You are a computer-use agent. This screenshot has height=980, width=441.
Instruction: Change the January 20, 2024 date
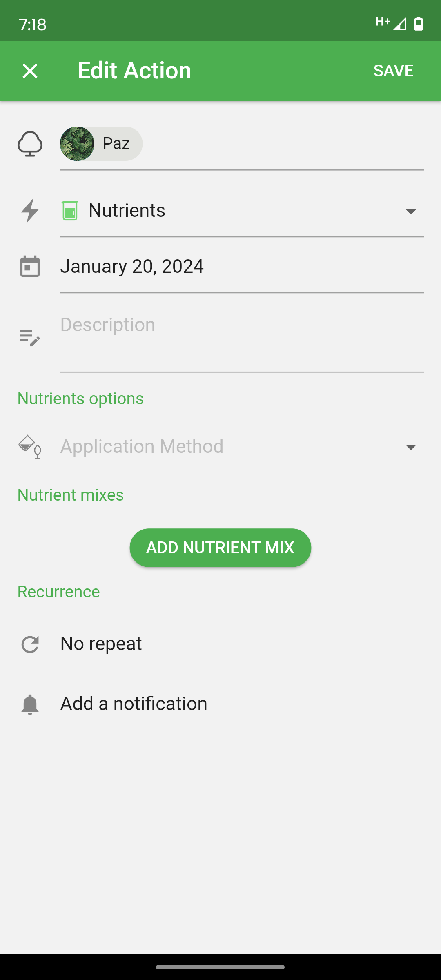click(242, 266)
